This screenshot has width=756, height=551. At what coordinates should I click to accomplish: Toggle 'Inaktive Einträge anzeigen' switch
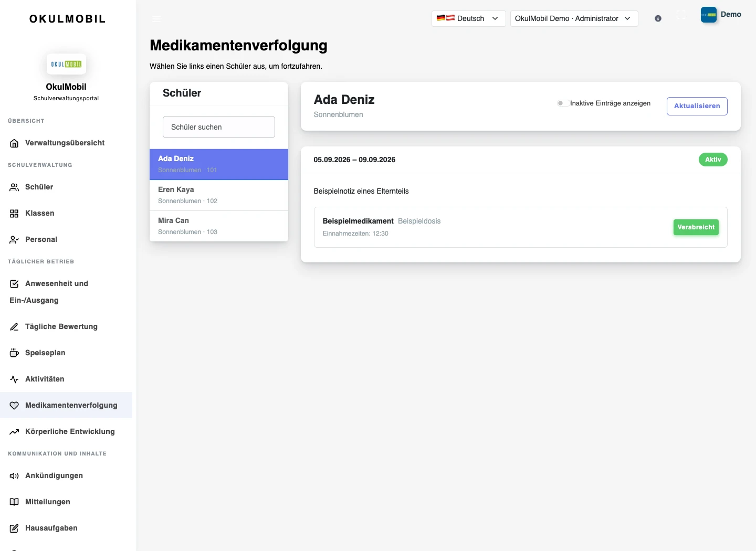click(563, 103)
